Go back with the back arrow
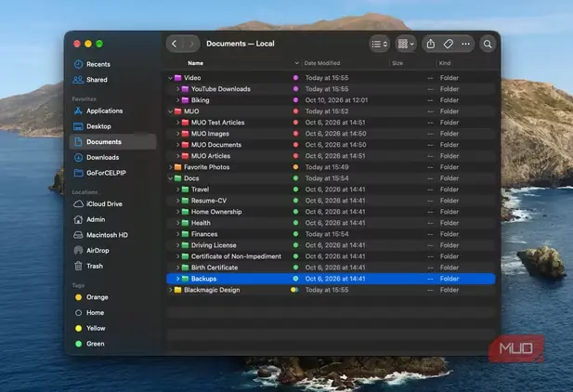The width and height of the screenshot is (573, 392). click(175, 44)
